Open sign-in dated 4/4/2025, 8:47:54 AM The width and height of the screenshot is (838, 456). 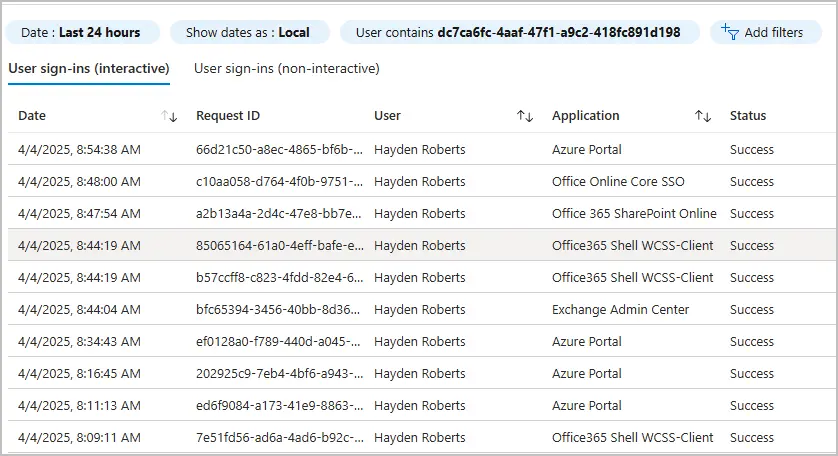click(80, 214)
